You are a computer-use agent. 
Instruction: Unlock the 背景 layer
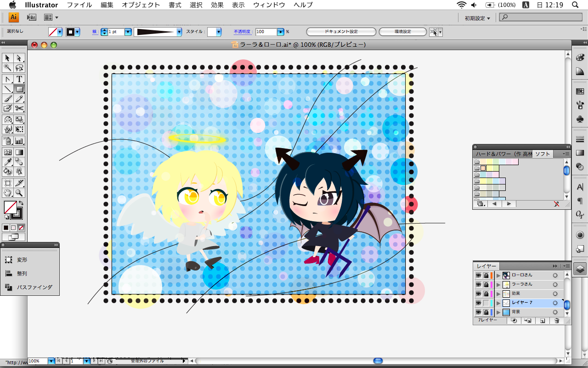click(486, 312)
